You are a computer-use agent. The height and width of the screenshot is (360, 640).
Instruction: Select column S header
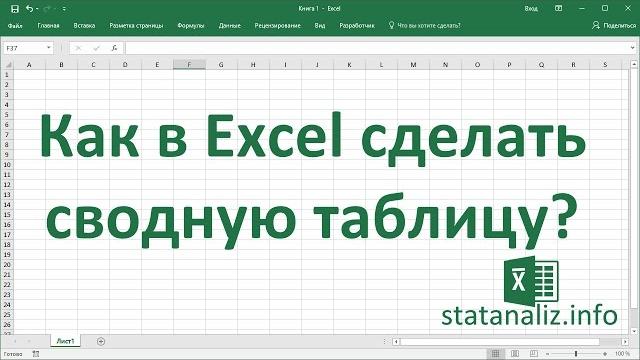click(x=605, y=65)
